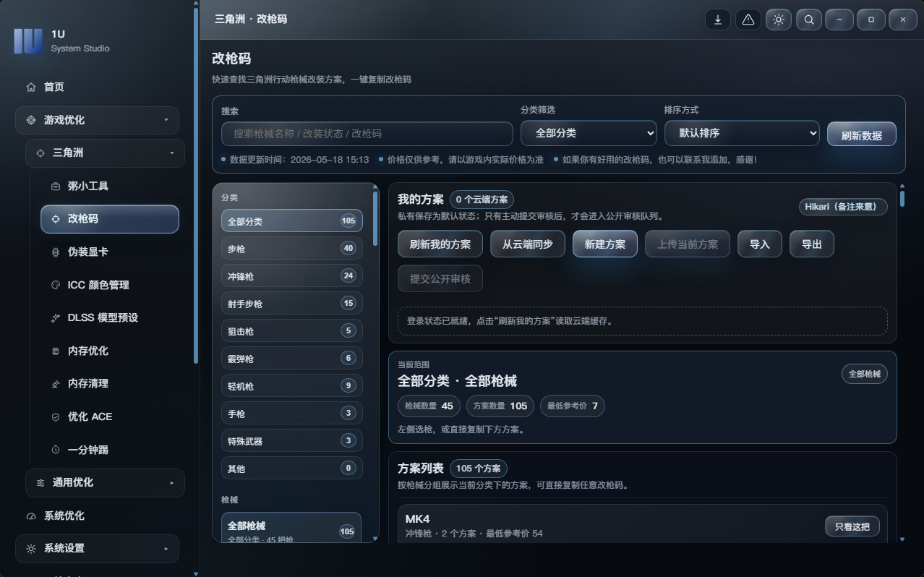The width and height of the screenshot is (924, 577).
Task: Click the DLSS 模型预设 sparkle icon
Action: click(56, 317)
